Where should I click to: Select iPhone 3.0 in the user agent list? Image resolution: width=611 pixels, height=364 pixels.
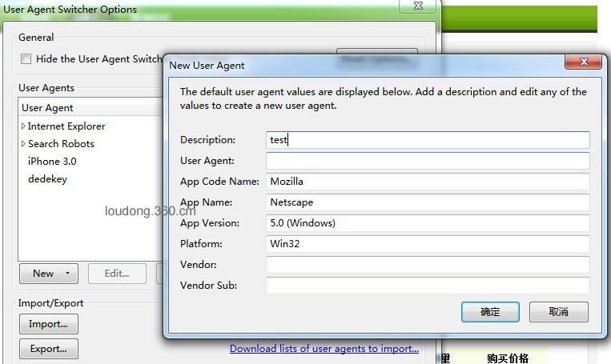[52, 162]
